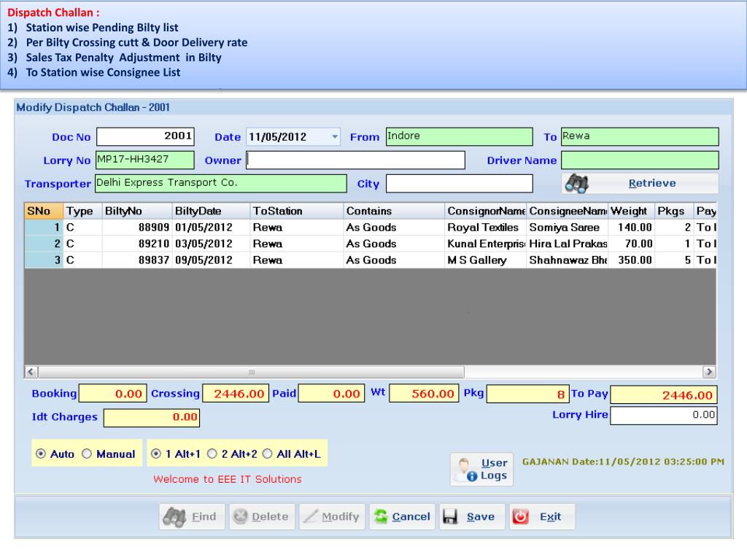747x560 pixels.
Task: Click the Lorry No field MP17-HH3427
Action: click(x=145, y=160)
